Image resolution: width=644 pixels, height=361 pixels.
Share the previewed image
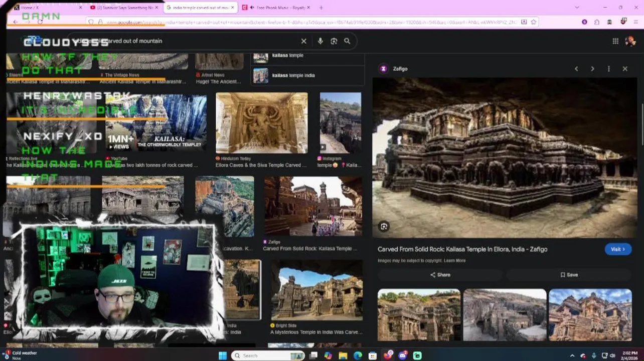(x=440, y=275)
